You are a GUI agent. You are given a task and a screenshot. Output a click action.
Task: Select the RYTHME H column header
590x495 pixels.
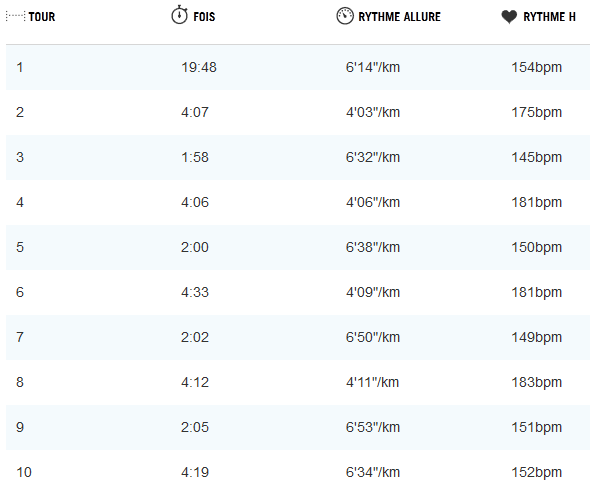pyautogui.click(x=549, y=17)
